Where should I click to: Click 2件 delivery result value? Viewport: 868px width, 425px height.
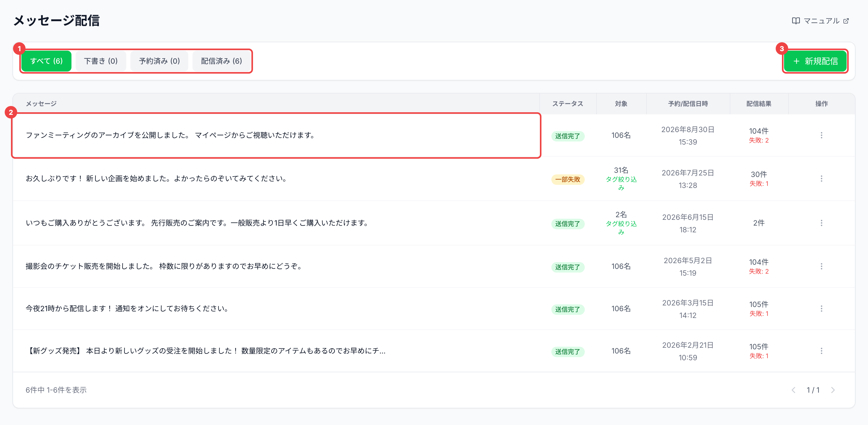point(758,223)
